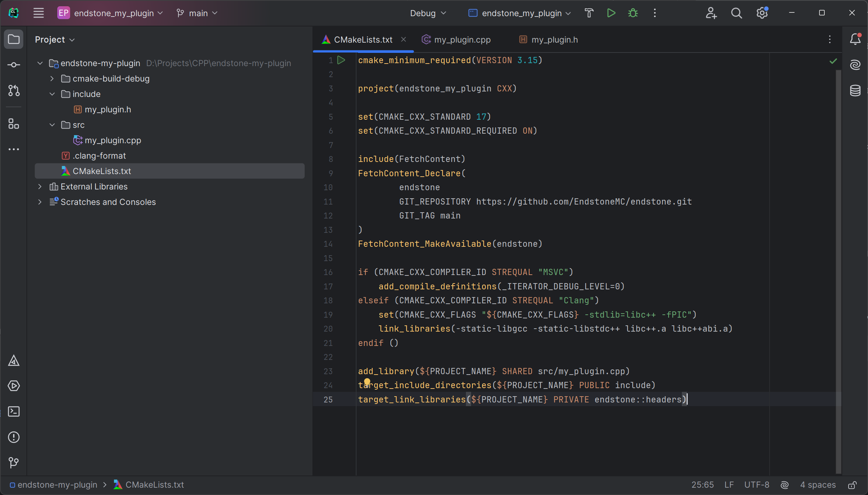
Task: Open the main branch dropdown
Action: (x=197, y=13)
